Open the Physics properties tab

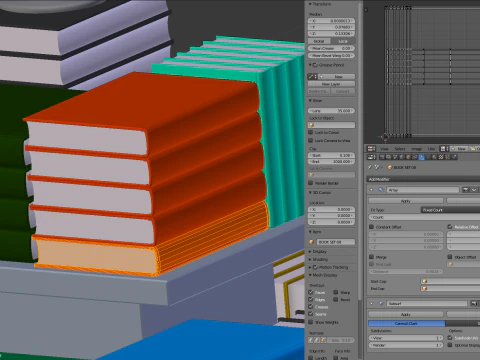tap(454, 157)
